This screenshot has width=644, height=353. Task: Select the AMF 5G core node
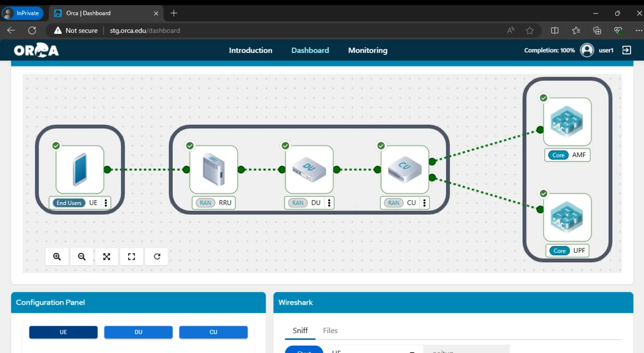click(x=567, y=122)
